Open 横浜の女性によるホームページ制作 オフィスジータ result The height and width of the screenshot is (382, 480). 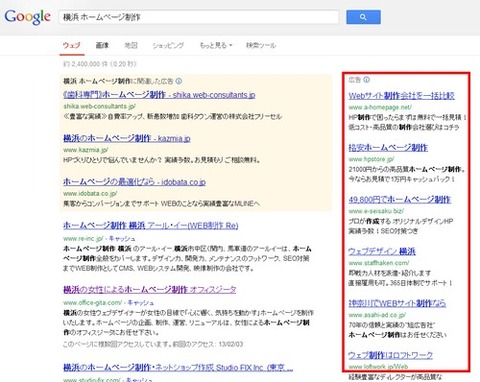coord(150,289)
